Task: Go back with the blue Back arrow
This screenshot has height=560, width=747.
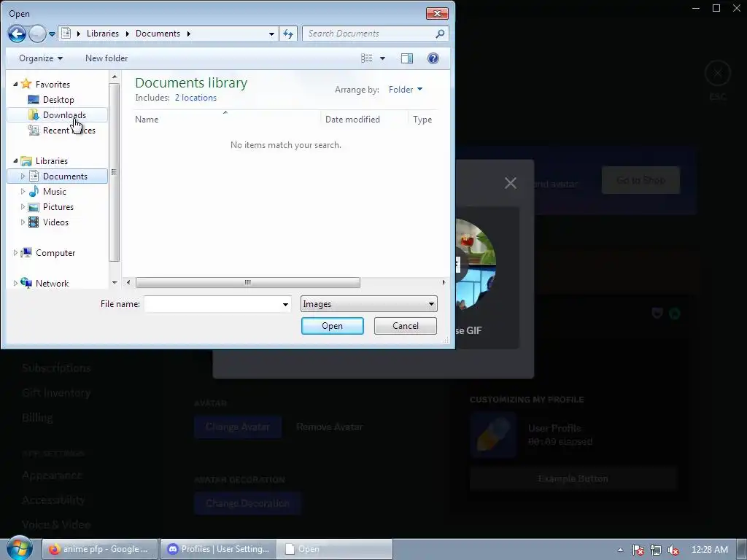Action: [x=17, y=34]
